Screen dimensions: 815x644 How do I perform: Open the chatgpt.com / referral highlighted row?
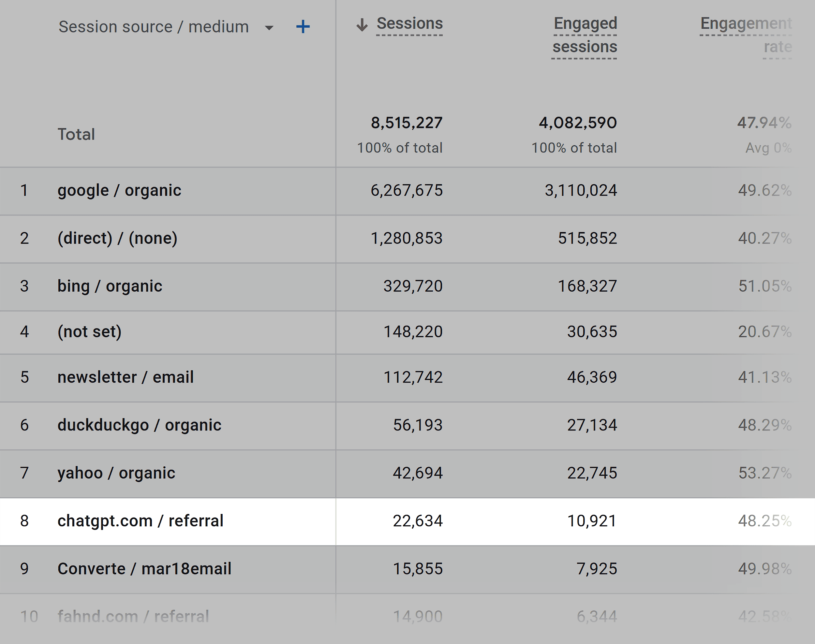click(x=141, y=521)
